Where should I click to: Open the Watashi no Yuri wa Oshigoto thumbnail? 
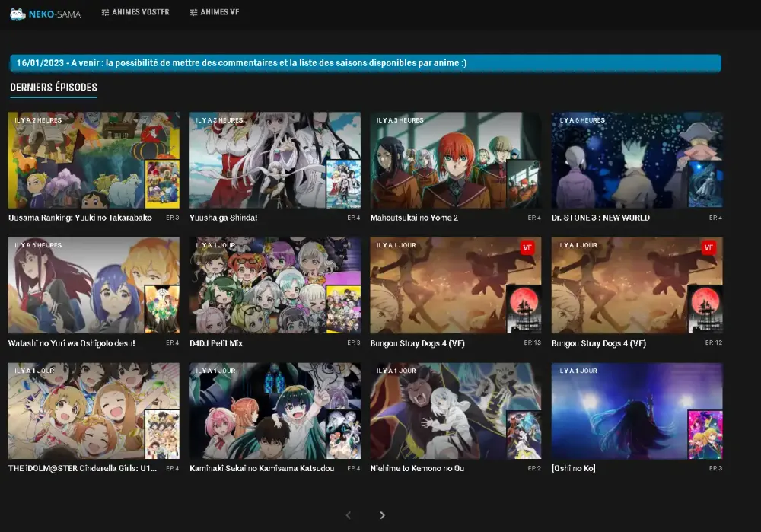94,285
